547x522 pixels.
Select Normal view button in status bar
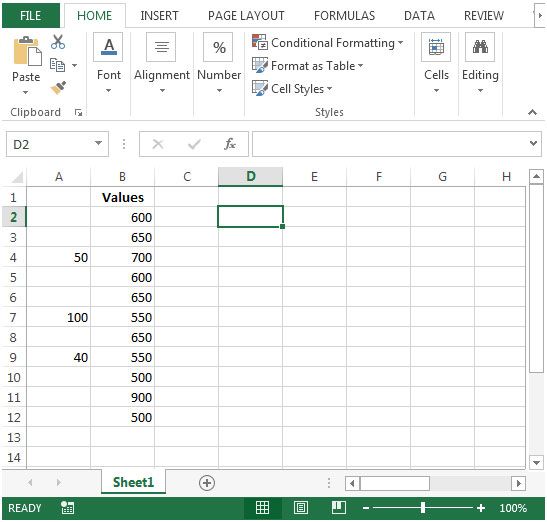(262, 508)
